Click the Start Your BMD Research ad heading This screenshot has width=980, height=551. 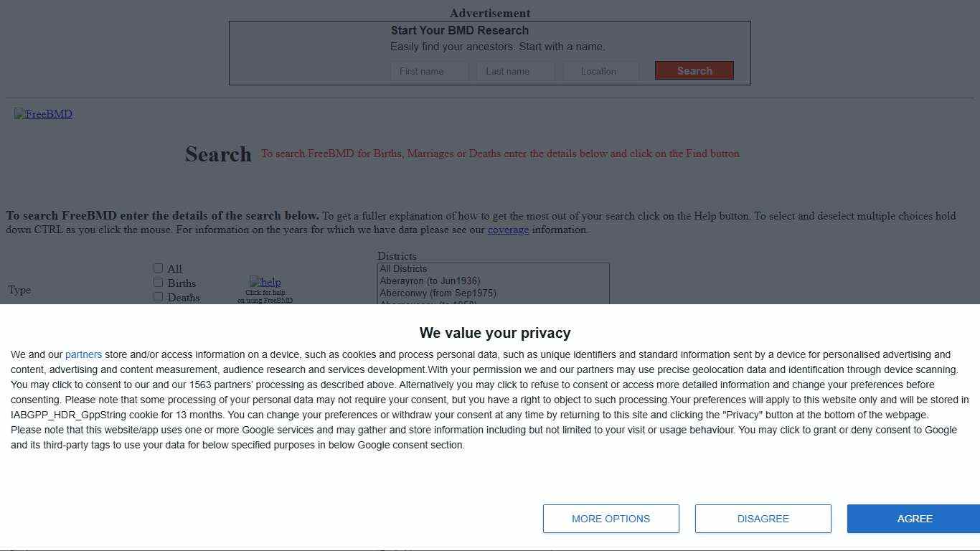point(459,31)
